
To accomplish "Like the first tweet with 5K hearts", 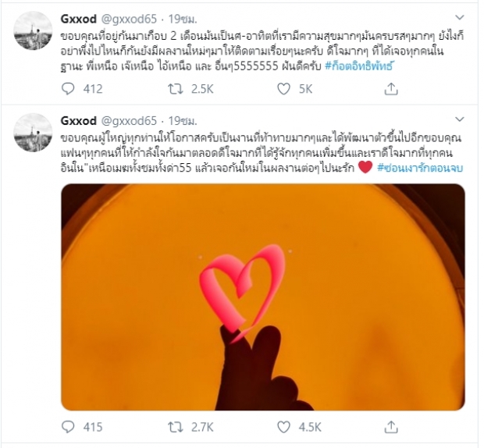I will tap(283, 89).
